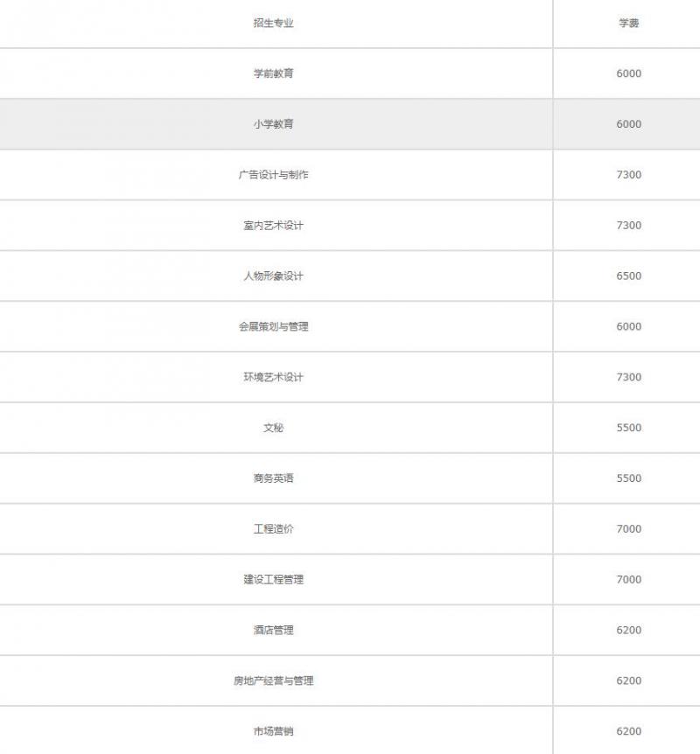
Task: Select the 建设工程管理 major
Action: click(x=274, y=580)
